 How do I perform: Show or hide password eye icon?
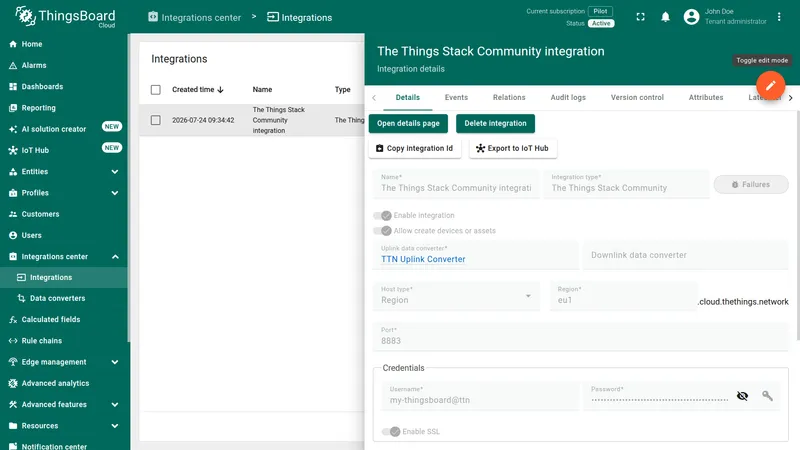[x=742, y=396]
